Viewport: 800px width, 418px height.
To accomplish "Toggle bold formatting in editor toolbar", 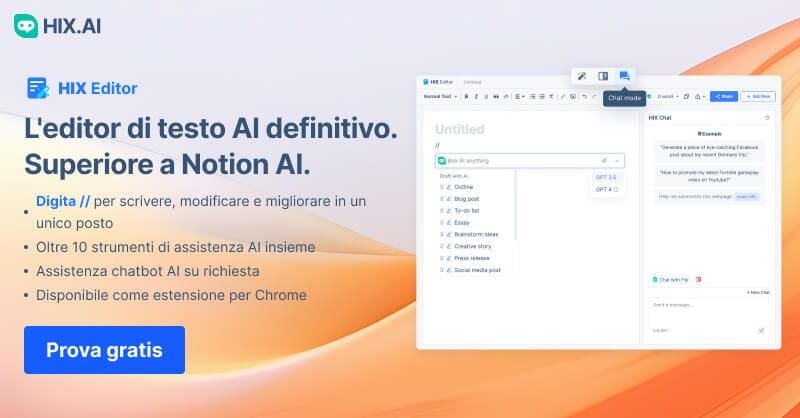I will click(x=466, y=96).
